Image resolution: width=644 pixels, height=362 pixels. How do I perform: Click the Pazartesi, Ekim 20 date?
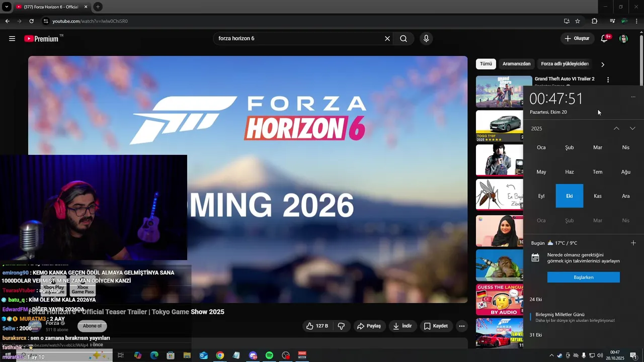[x=548, y=112]
